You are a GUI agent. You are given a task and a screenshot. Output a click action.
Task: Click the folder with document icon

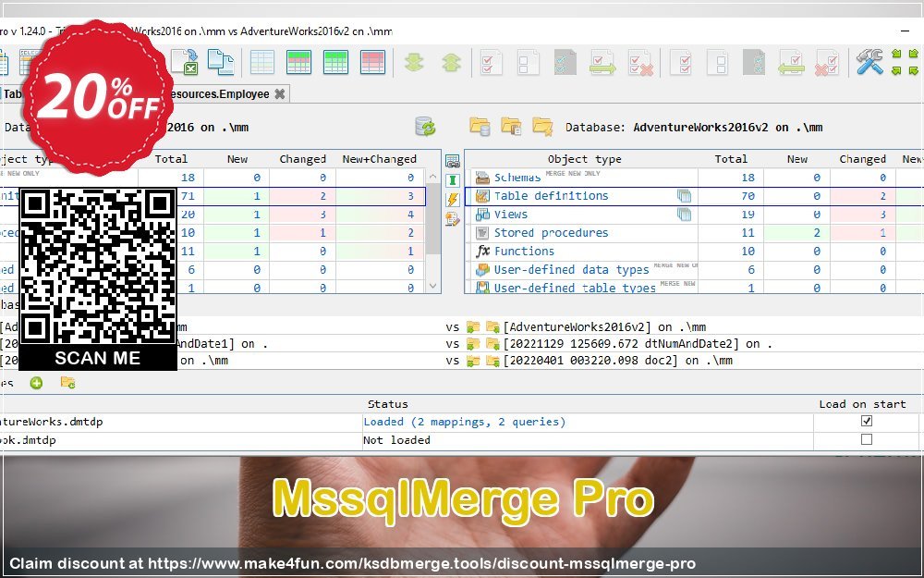pos(511,126)
